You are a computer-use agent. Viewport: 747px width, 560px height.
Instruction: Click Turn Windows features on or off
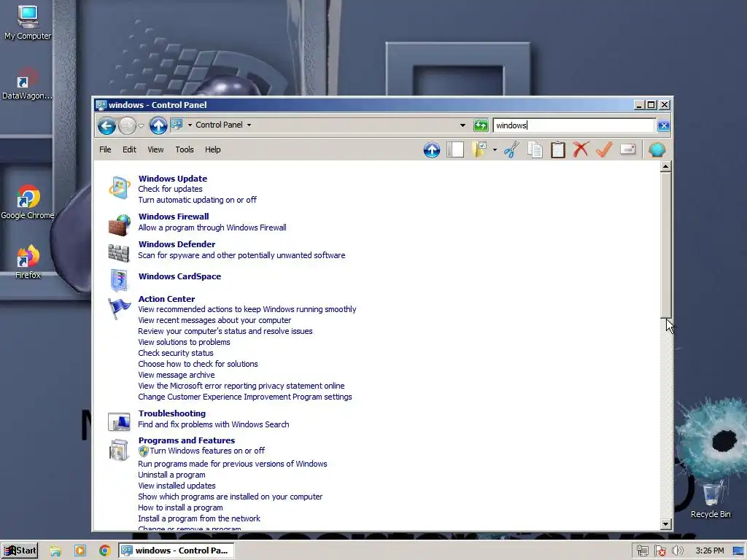pyautogui.click(x=207, y=451)
